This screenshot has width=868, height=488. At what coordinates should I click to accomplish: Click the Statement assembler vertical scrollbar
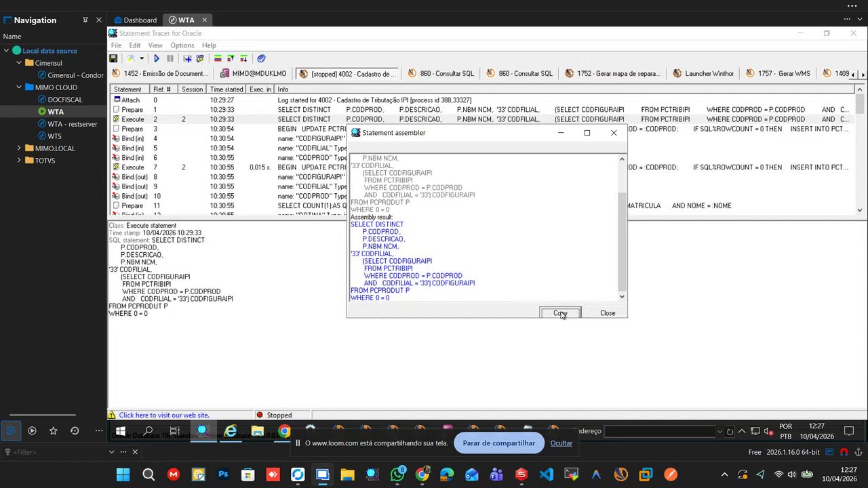[x=622, y=241]
